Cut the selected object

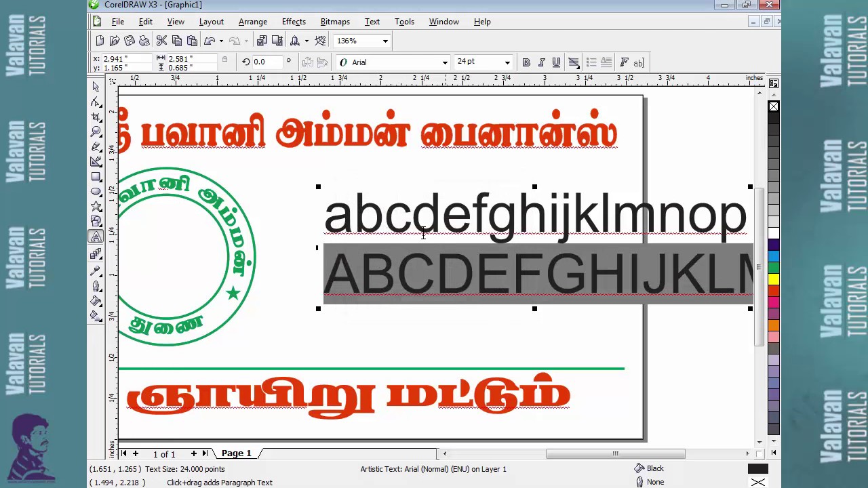click(161, 41)
